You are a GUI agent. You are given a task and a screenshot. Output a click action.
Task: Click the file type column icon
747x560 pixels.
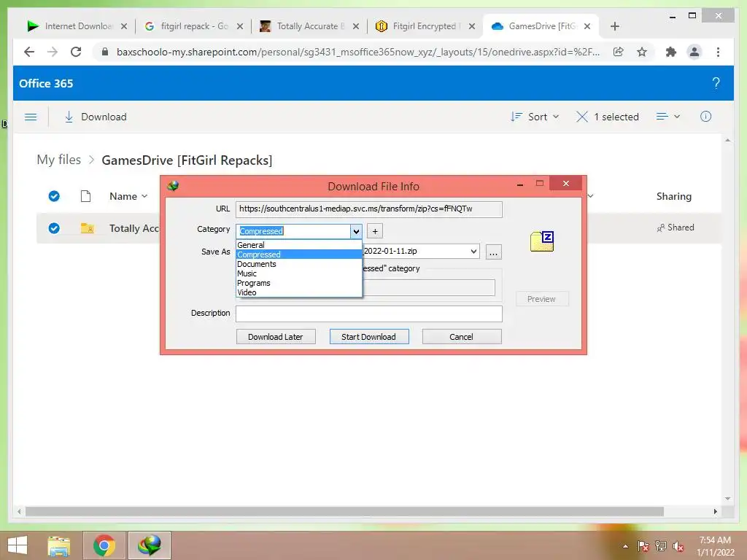tap(86, 196)
